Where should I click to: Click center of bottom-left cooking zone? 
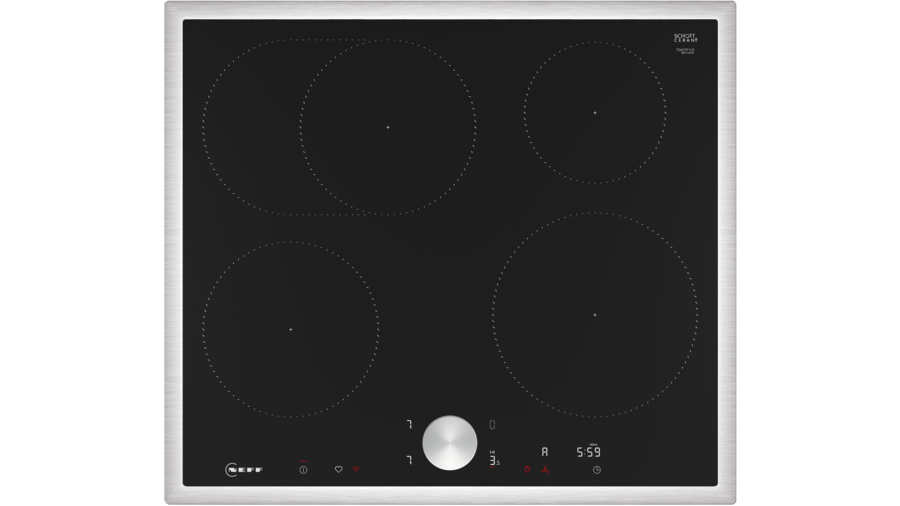tap(290, 329)
